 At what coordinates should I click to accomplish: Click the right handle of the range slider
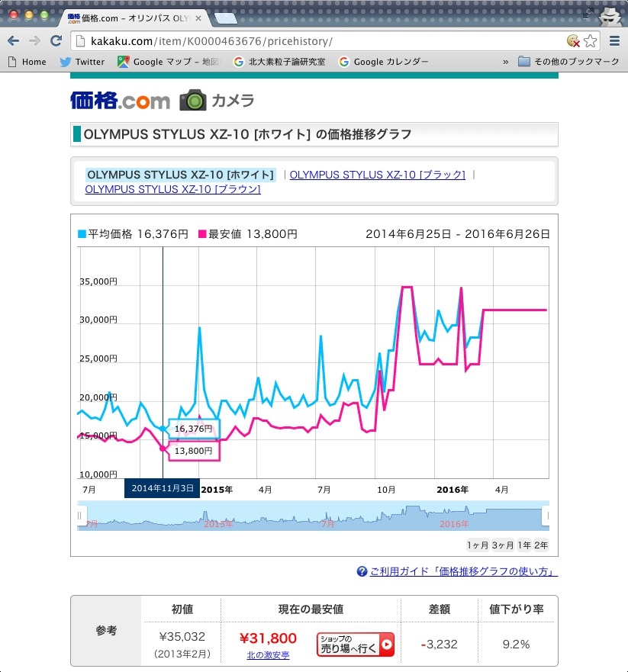pyautogui.click(x=546, y=516)
